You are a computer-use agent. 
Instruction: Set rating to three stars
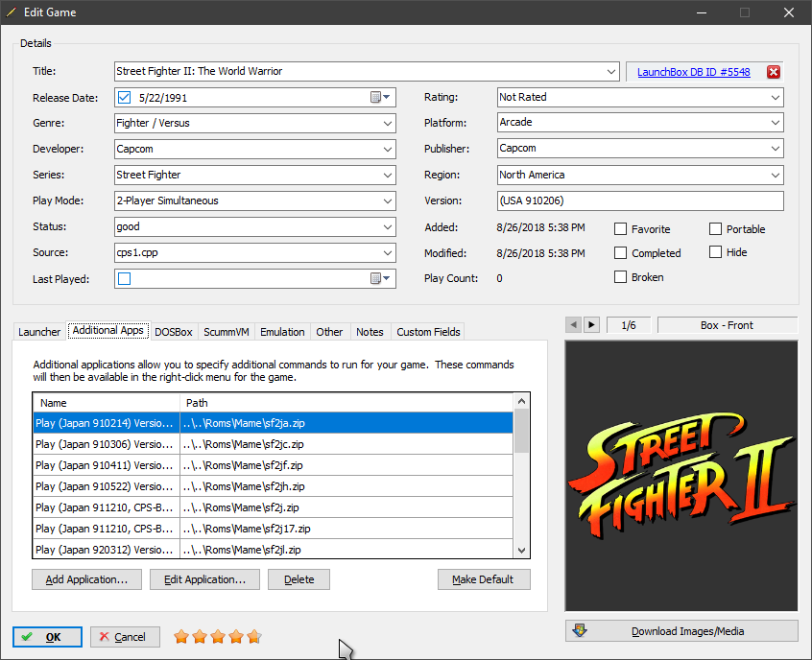pos(218,637)
